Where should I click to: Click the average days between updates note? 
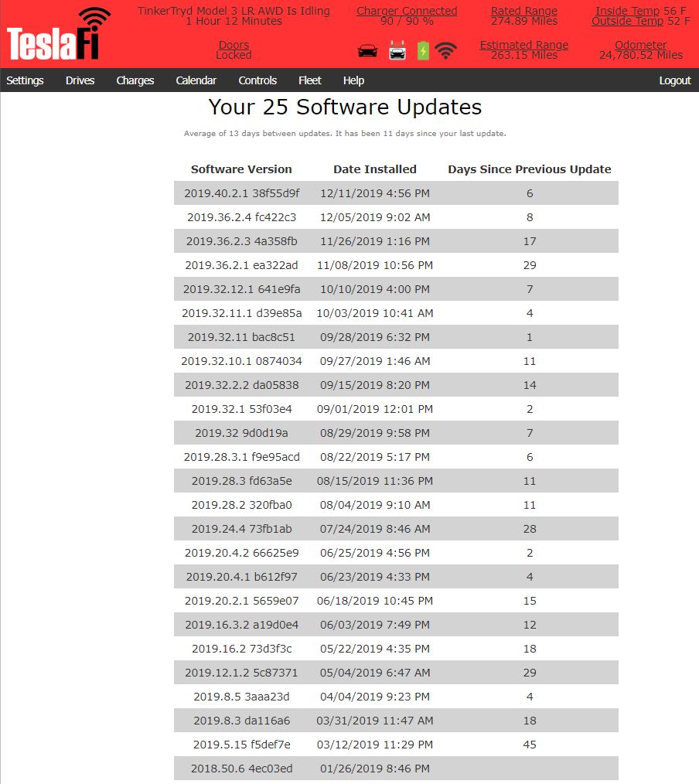click(x=345, y=134)
